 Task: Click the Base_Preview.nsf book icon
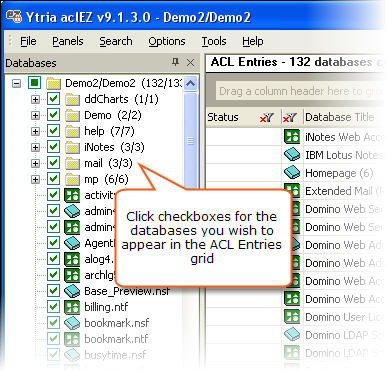(72, 291)
